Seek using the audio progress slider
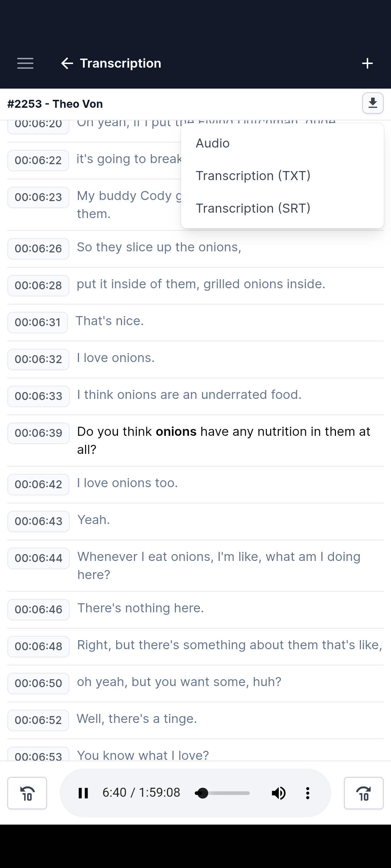 [x=222, y=793]
